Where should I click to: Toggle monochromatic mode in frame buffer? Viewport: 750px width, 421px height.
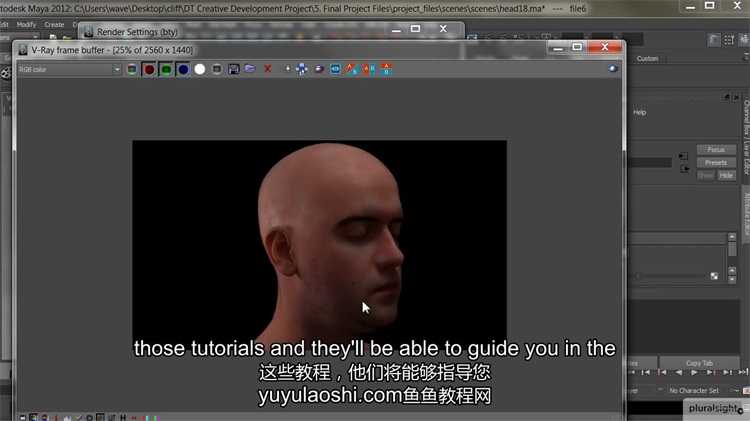pos(217,69)
